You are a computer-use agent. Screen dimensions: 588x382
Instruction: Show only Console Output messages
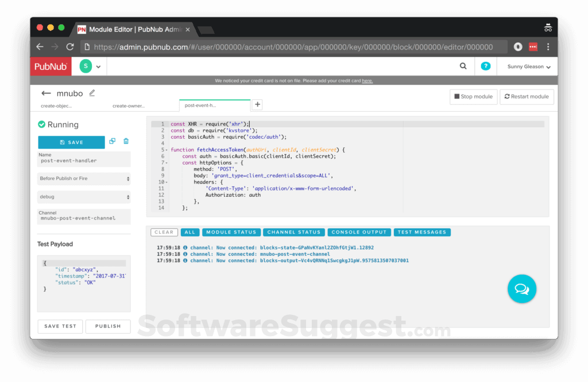click(359, 232)
